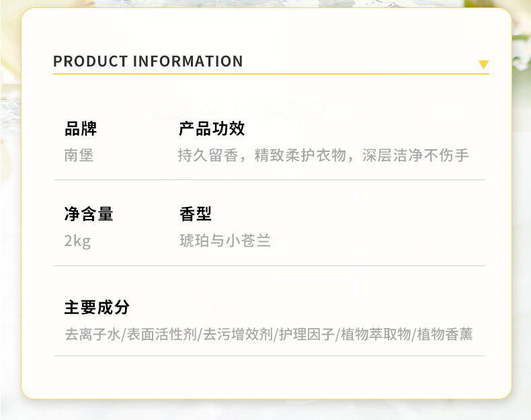This screenshot has width=531, height=420.
Task: Click the yellow triangle arrow icon
Action: click(x=483, y=65)
